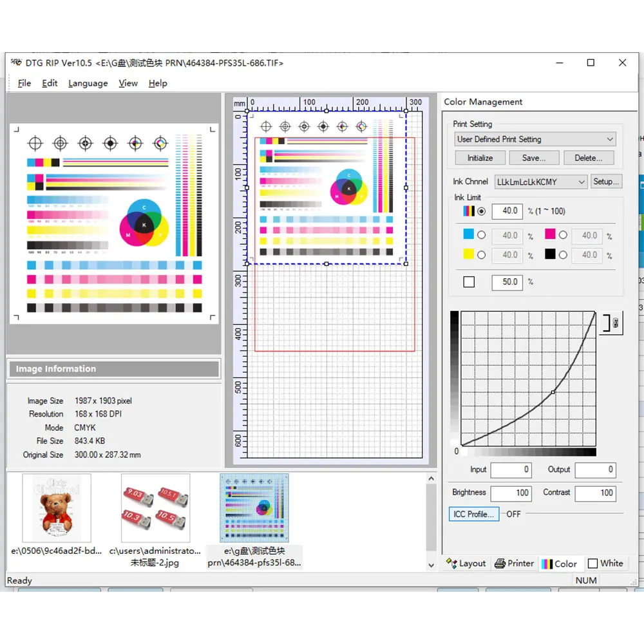Image resolution: width=644 pixels, height=644 pixels.
Task: Switch to the White tab
Action: [606, 563]
